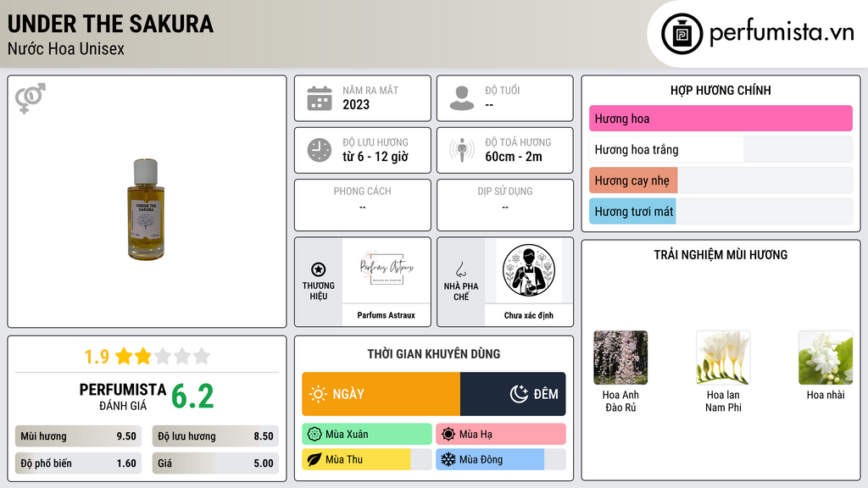Click the leaf icon next to Mùa Thu
868x488 pixels.
coord(314,459)
